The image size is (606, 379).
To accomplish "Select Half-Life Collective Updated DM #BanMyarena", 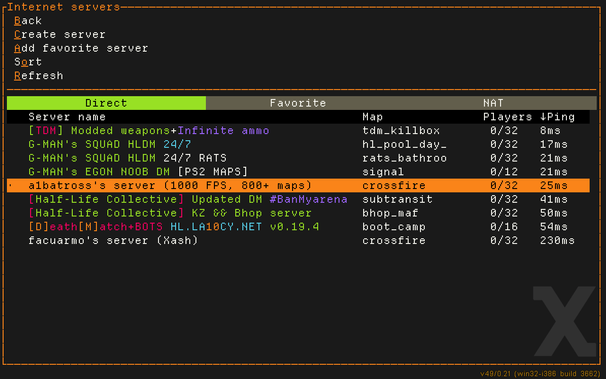I will tap(298, 199).
